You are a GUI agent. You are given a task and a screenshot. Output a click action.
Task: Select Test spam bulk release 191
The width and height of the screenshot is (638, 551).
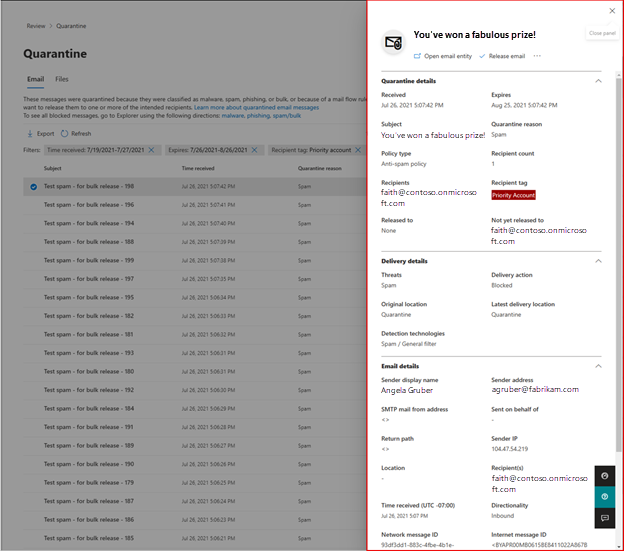[x=194, y=427]
